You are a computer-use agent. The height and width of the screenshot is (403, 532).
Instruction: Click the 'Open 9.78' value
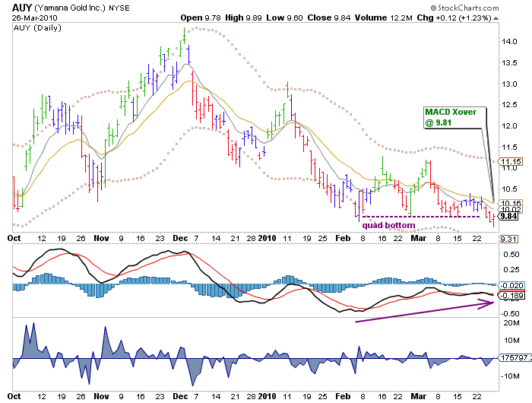click(201, 17)
